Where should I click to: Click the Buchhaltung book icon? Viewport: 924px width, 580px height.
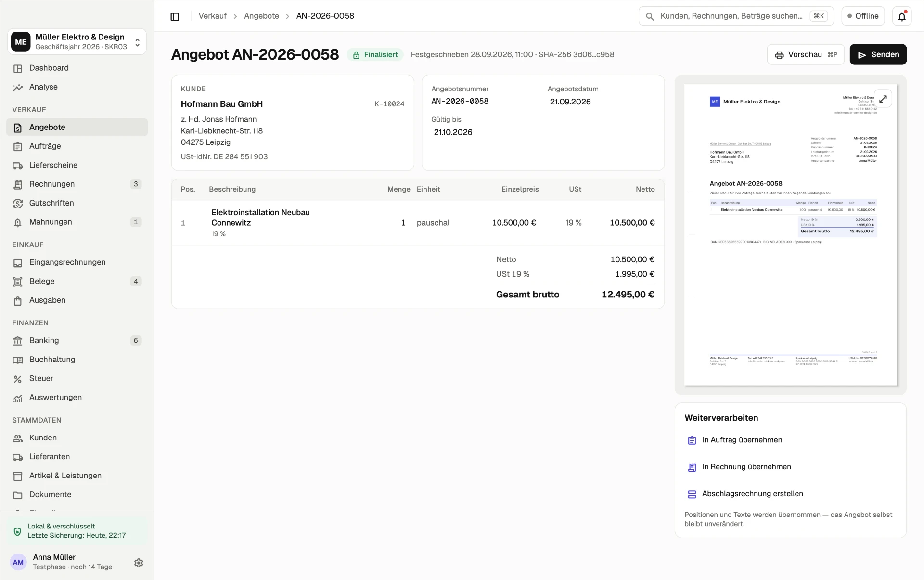coord(18,360)
